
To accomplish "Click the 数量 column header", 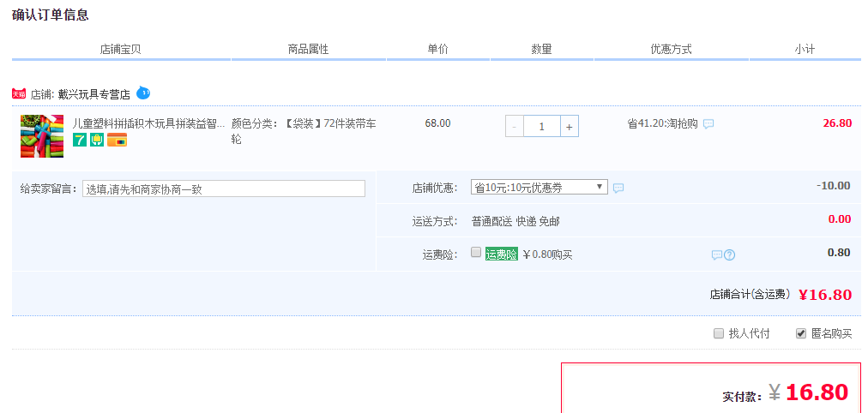I will point(541,49).
